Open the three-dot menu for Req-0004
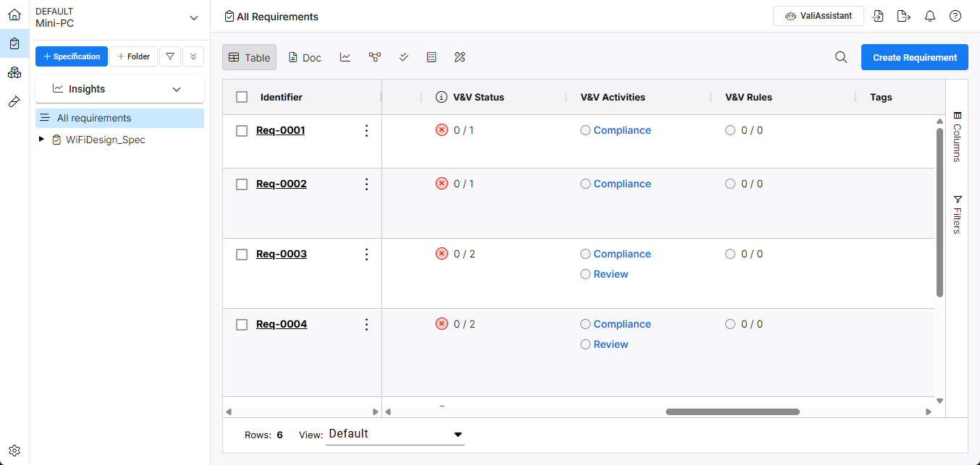 point(366,325)
